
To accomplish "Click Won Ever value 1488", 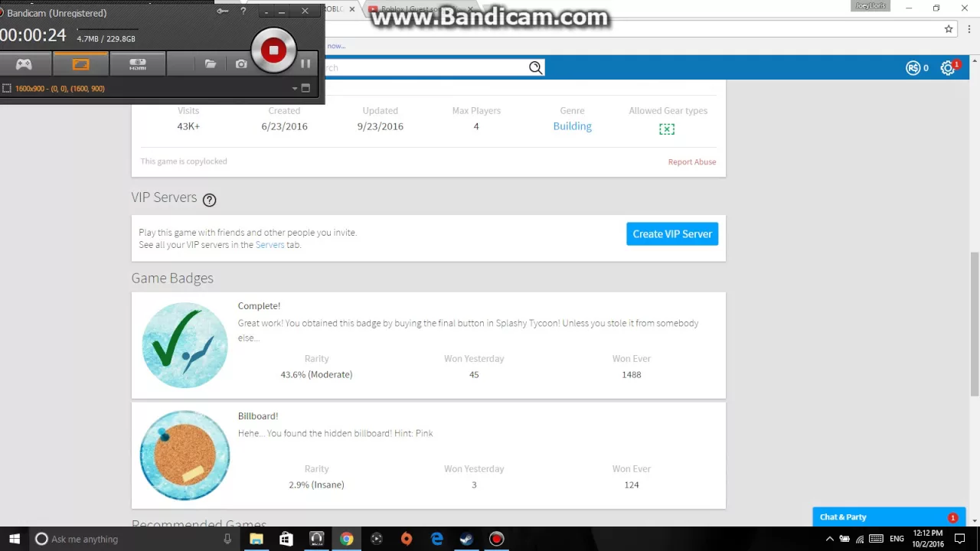I will [x=632, y=374].
